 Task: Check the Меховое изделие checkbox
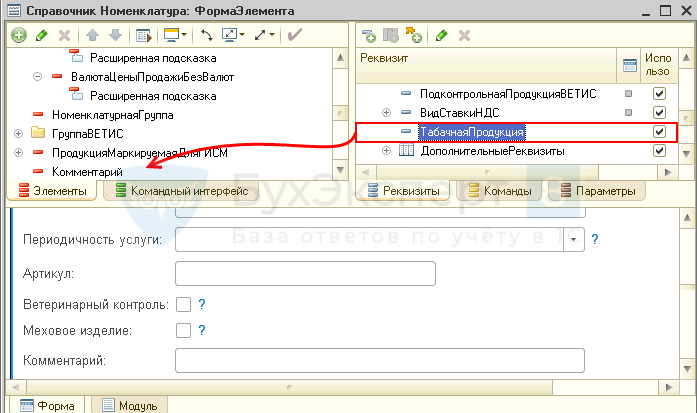click(x=183, y=331)
